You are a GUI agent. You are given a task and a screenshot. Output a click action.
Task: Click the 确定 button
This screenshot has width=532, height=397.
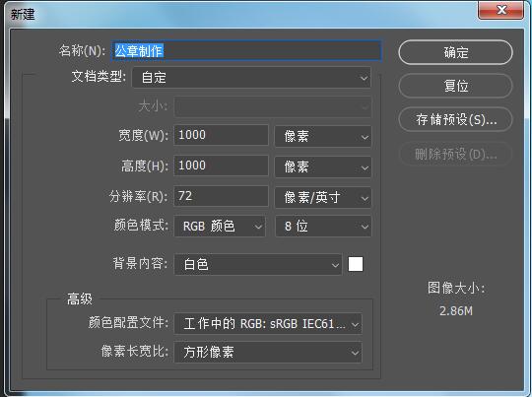455,52
